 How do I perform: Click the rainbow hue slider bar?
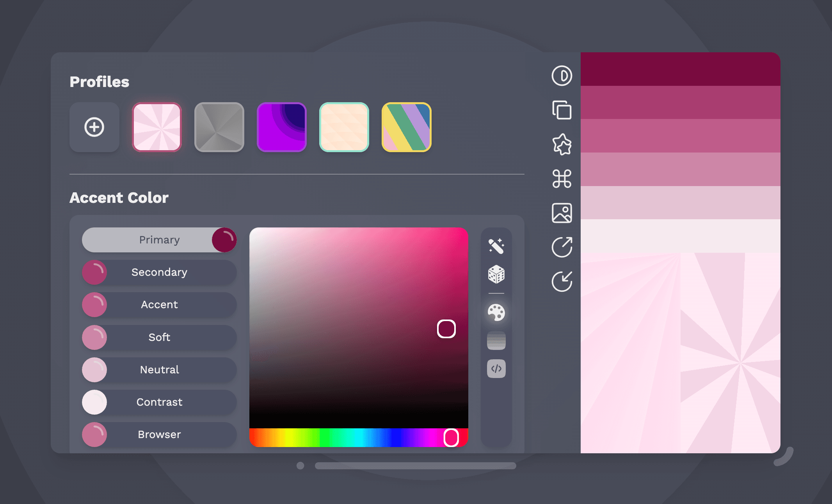pyautogui.click(x=351, y=438)
